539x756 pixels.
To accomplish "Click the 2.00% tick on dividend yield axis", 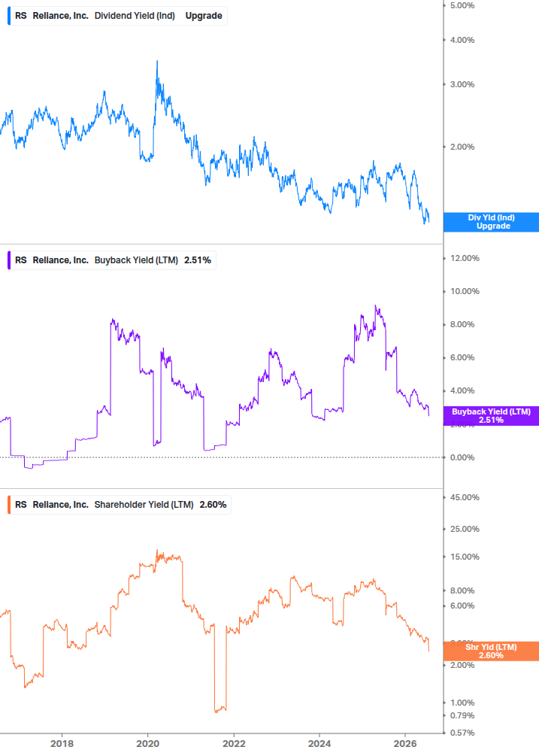I will 462,147.
